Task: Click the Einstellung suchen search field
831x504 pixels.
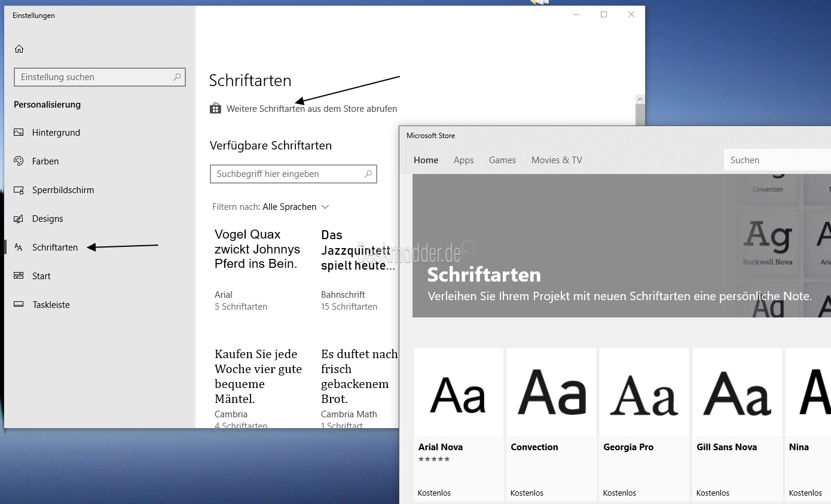Action: (x=100, y=77)
